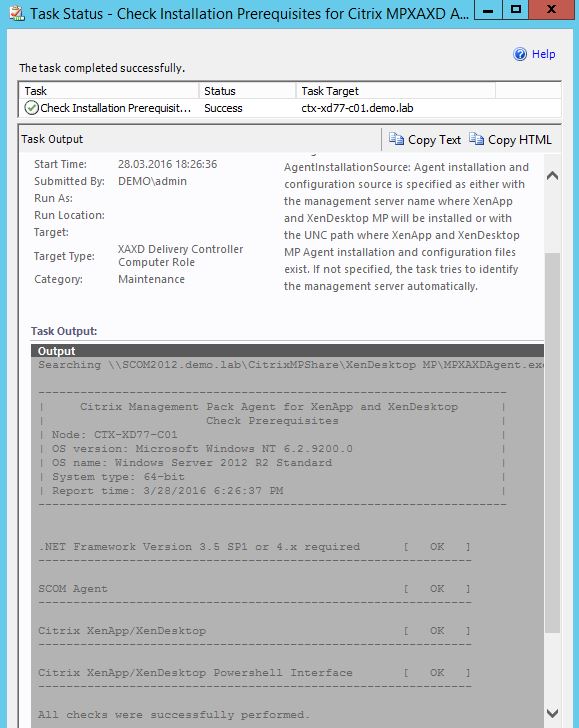Click the task completed successfully message
This screenshot has height=728, width=579.
point(102,68)
